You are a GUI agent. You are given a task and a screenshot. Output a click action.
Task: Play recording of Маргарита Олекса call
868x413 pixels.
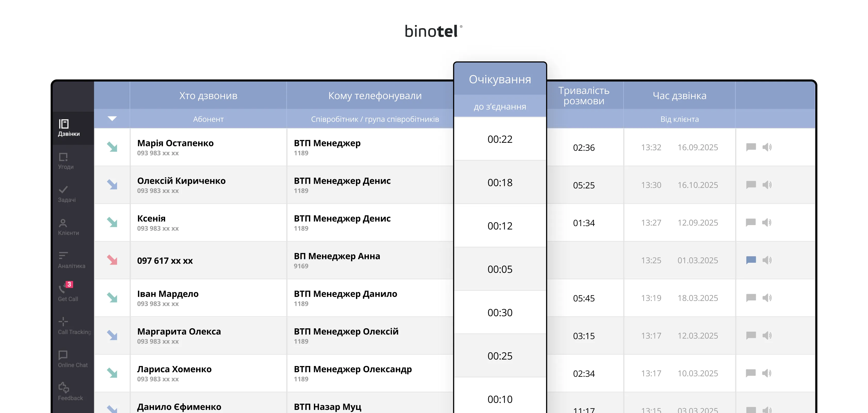(767, 336)
